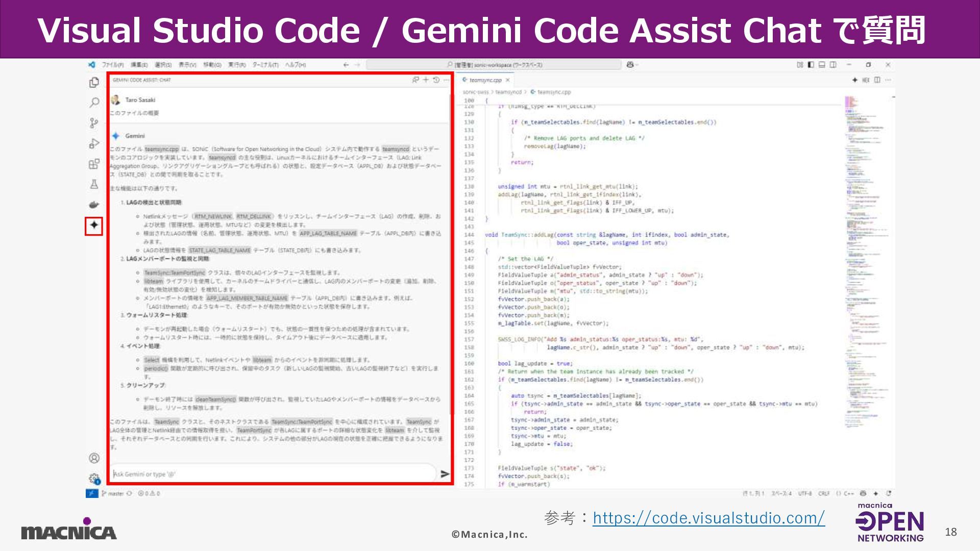
Task: Open the Search view in activity bar
Action: point(94,103)
